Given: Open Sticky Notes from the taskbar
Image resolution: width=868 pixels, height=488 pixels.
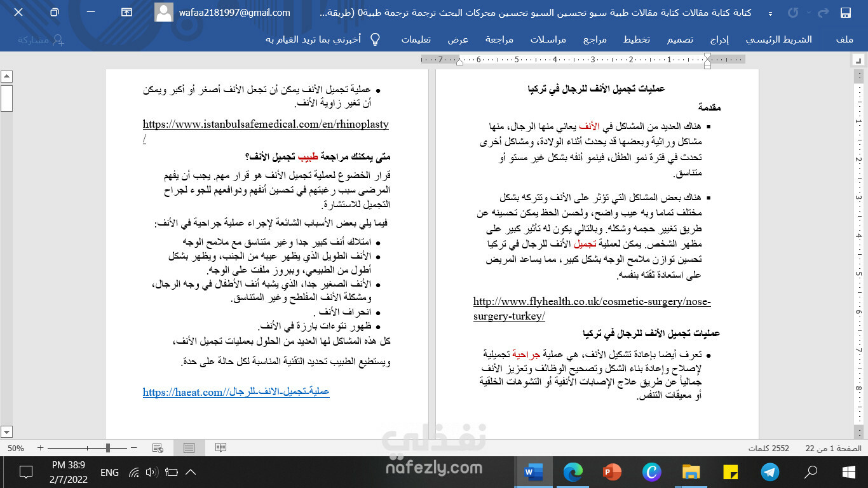Looking at the screenshot, I should click(731, 472).
